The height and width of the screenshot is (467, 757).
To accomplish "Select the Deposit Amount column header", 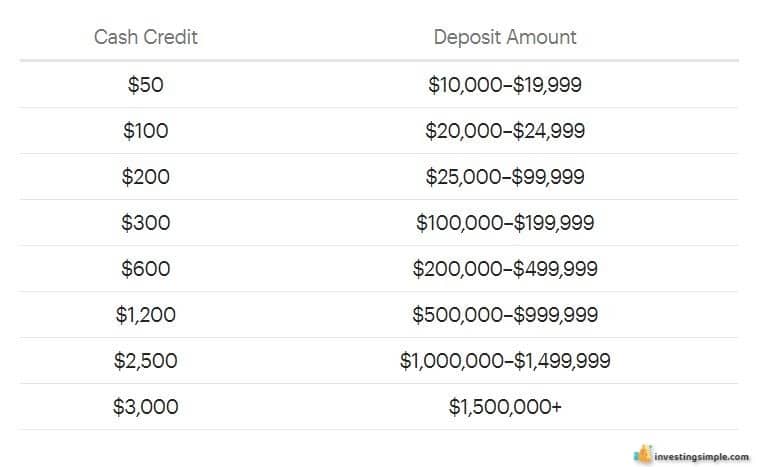I will click(505, 37).
